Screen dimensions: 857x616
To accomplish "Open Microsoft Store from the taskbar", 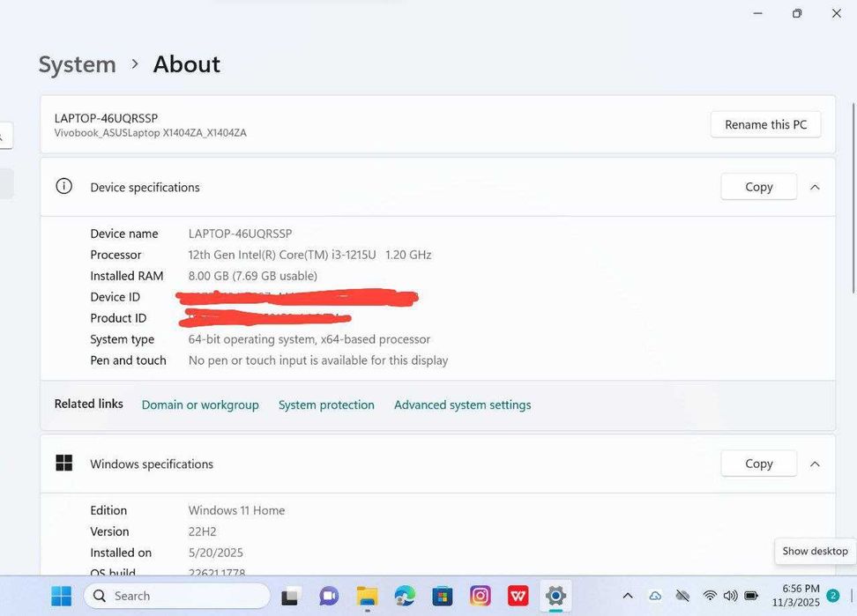I will click(442, 596).
